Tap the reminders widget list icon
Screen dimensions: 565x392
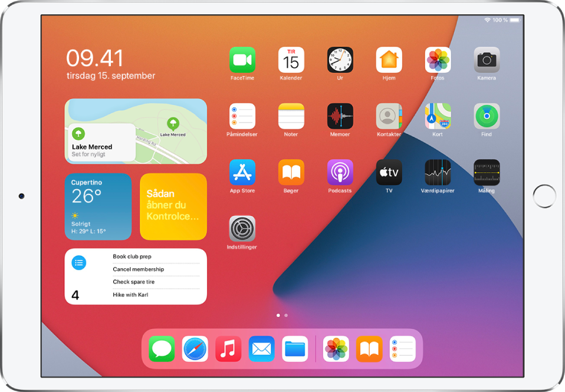coord(78,263)
